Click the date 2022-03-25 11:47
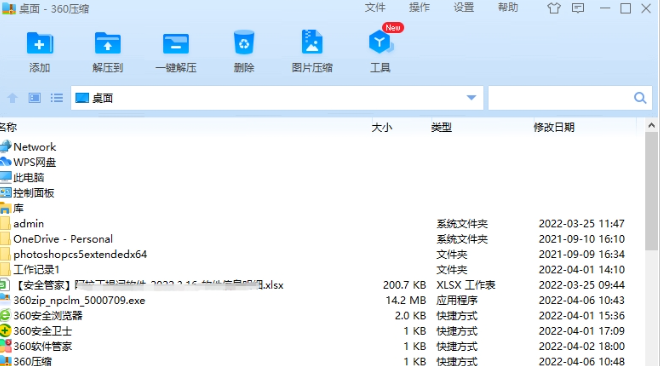 click(x=582, y=223)
